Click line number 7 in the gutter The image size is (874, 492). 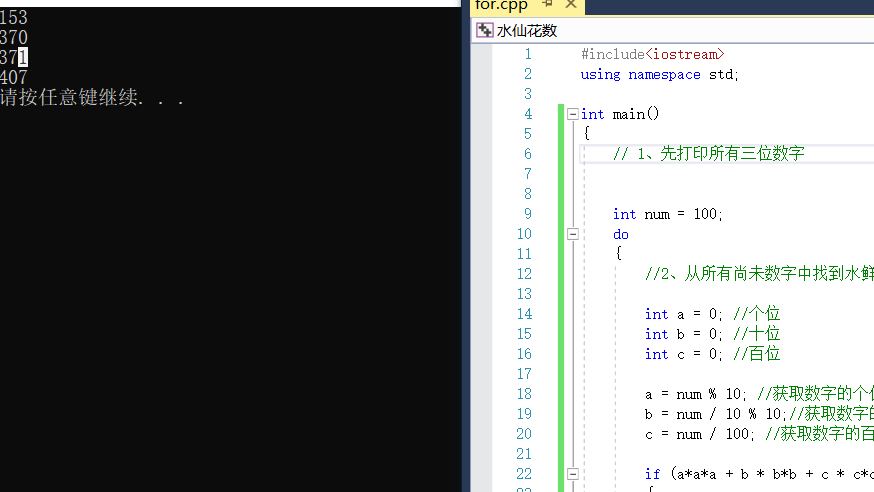527,174
